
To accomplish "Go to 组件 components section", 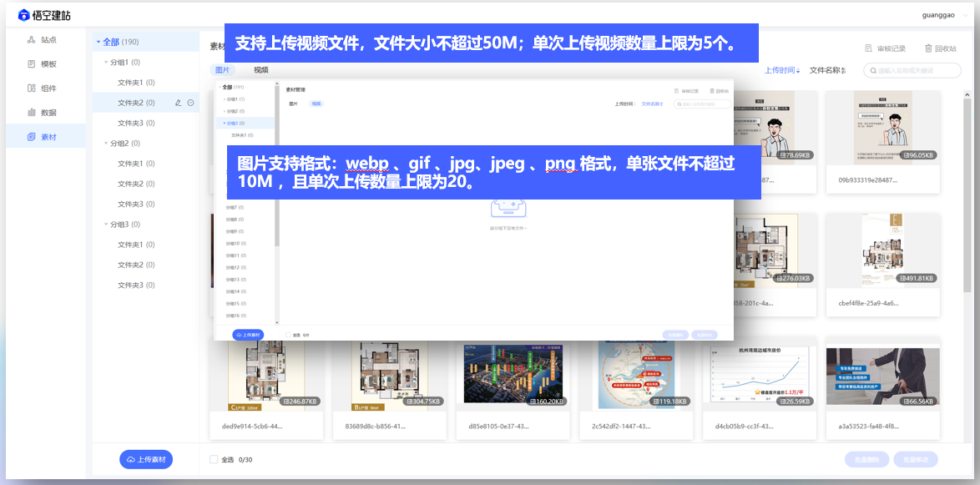I will 43,88.
